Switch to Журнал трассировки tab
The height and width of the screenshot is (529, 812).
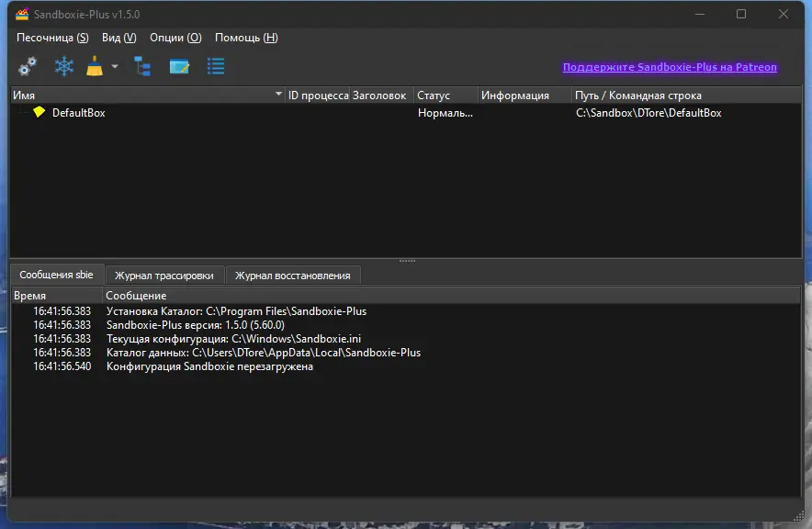[164, 276]
